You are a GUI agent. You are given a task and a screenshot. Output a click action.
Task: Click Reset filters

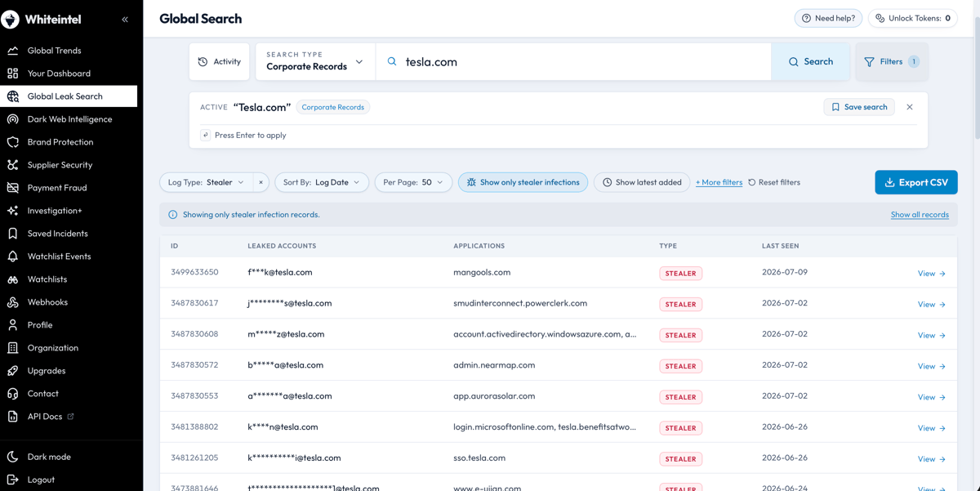(774, 182)
